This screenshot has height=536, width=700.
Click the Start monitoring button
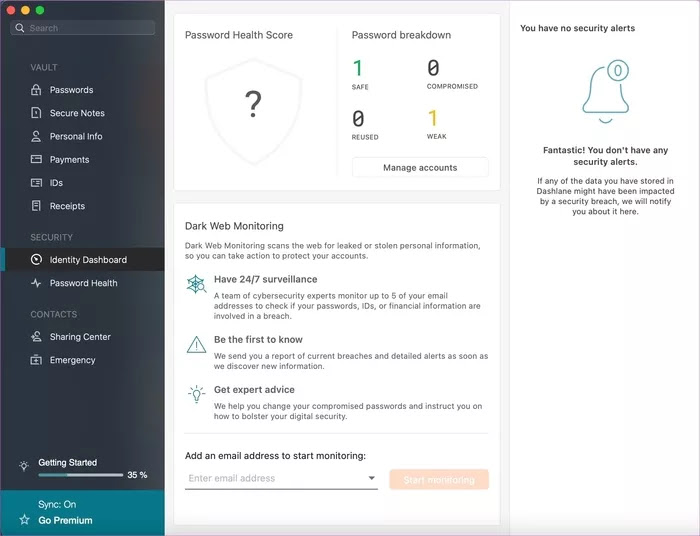[x=439, y=479]
